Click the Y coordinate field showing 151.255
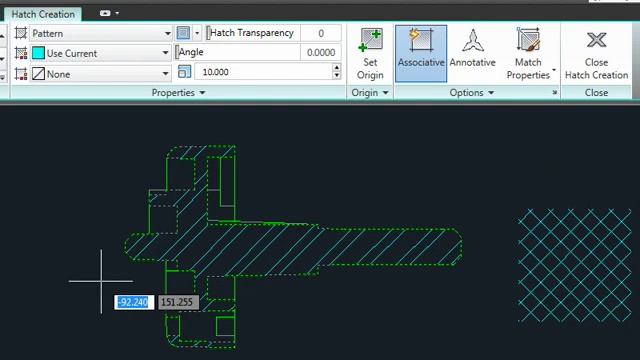 (178, 302)
